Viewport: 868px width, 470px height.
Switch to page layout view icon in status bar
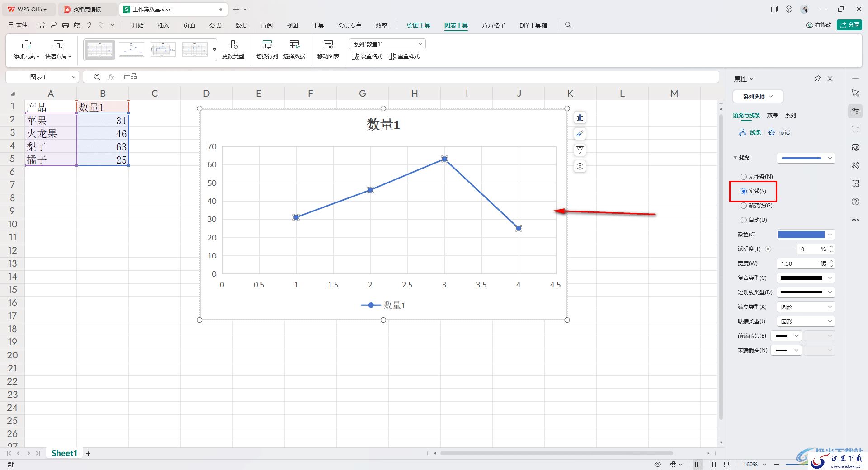(712, 465)
